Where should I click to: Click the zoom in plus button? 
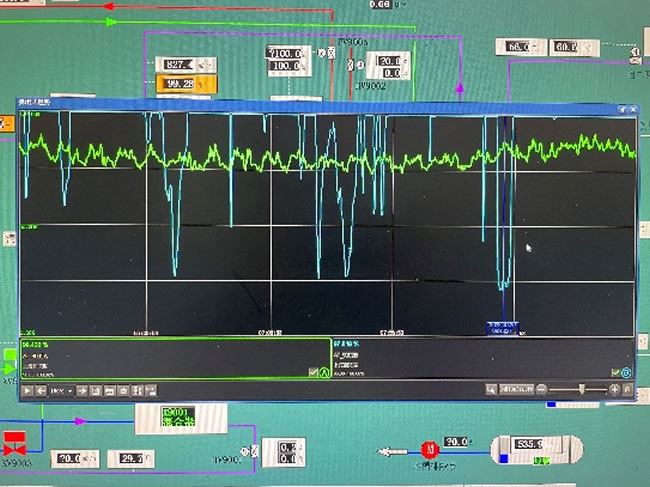pyautogui.click(x=614, y=389)
